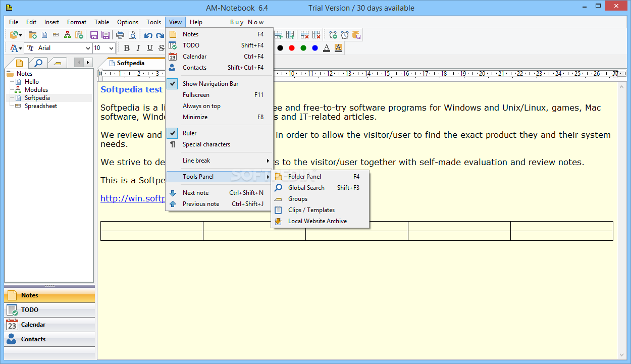Viewport: 631px width, 364px height.
Task: Click the Add alarm clock icon
Action: (333, 35)
